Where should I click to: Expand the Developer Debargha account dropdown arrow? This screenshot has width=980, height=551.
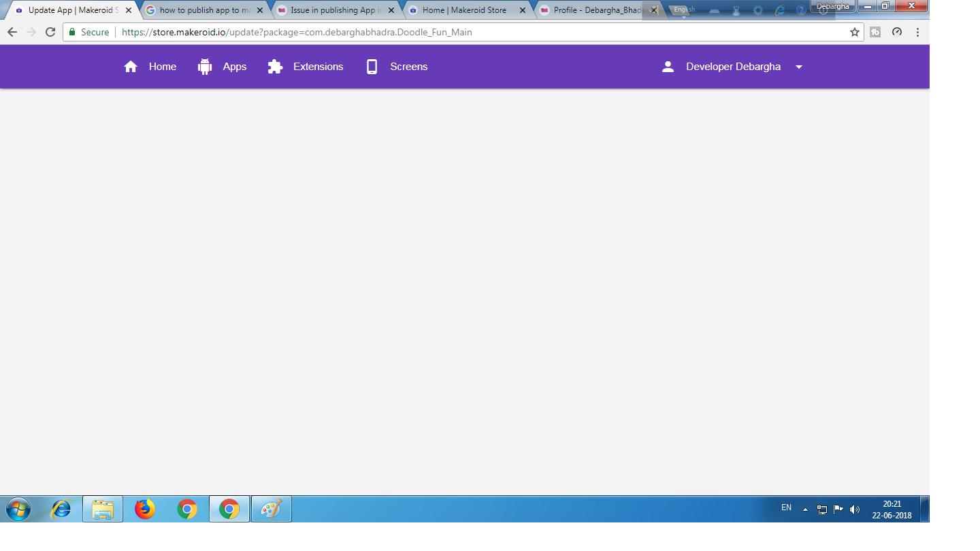pos(799,67)
